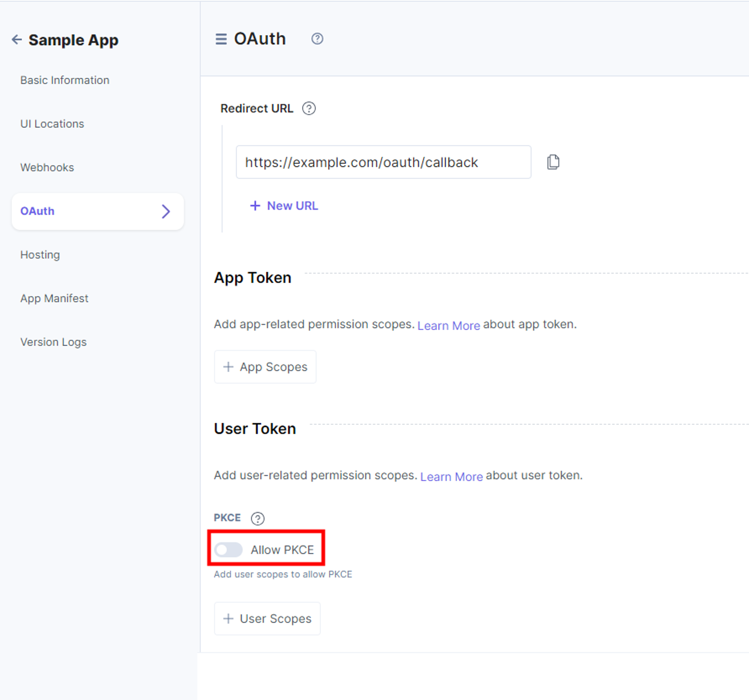Screen dimensions: 749x700
Task: Open the Webhooks settings page
Action: pyautogui.click(x=47, y=167)
